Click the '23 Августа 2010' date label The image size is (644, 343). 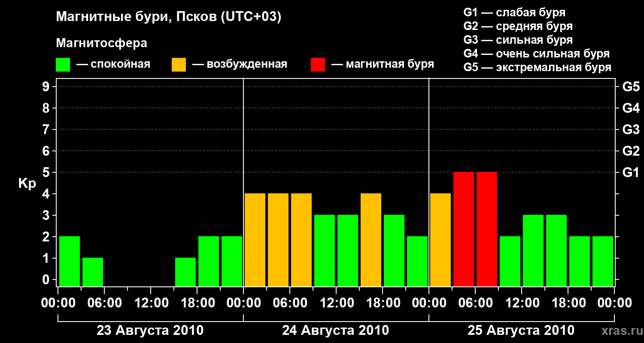150,331
